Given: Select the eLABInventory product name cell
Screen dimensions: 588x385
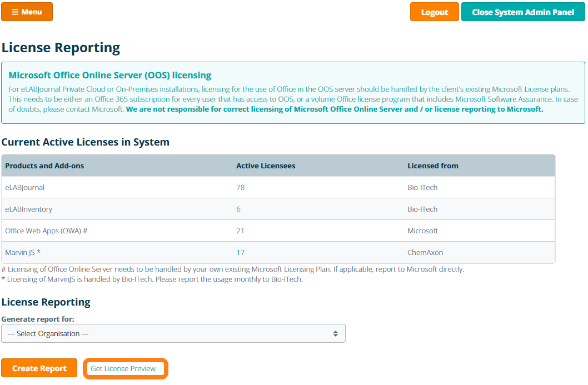Looking at the screenshot, I should [x=29, y=209].
